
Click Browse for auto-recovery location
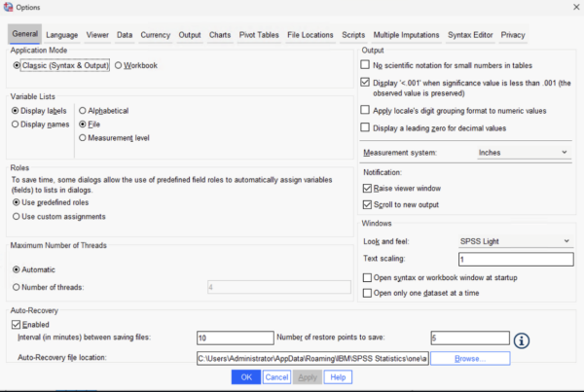pos(470,358)
